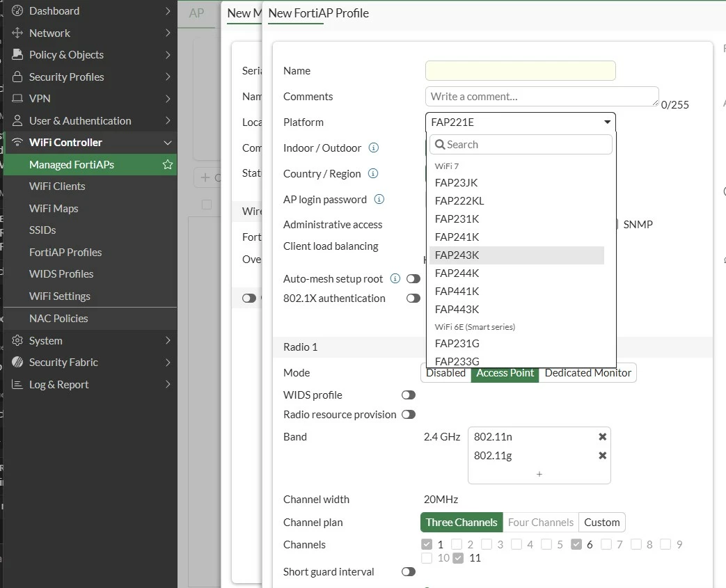Uncheck channel 1 checkbox
Screen dimensions: 726x588
coord(427,544)
